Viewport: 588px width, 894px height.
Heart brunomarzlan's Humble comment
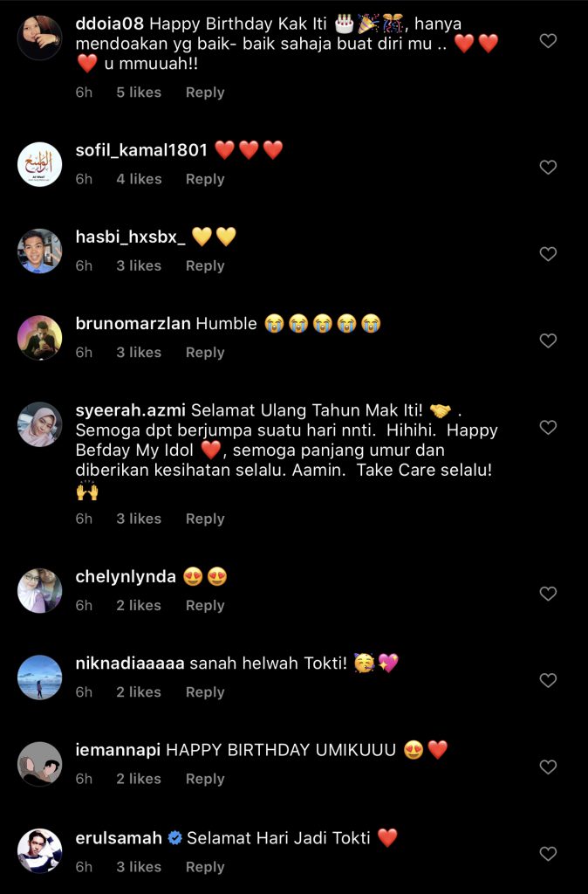coord(548,340)
